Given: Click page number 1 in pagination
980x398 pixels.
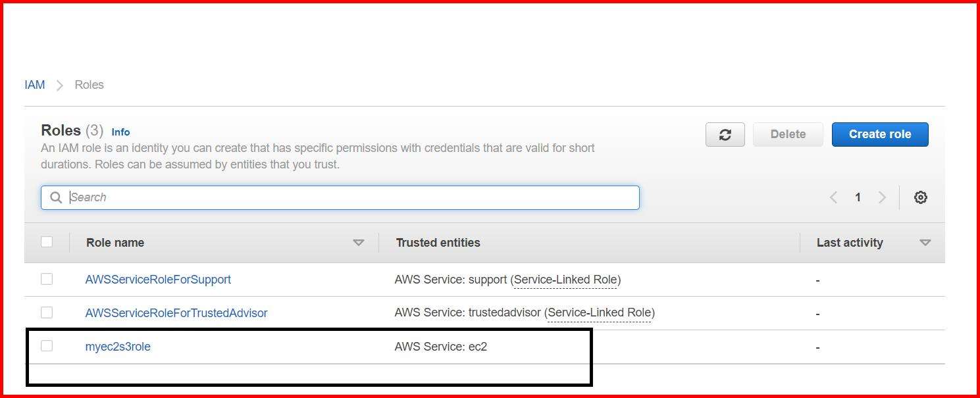Looking at the screenshot, I should [x=858, y=197].
